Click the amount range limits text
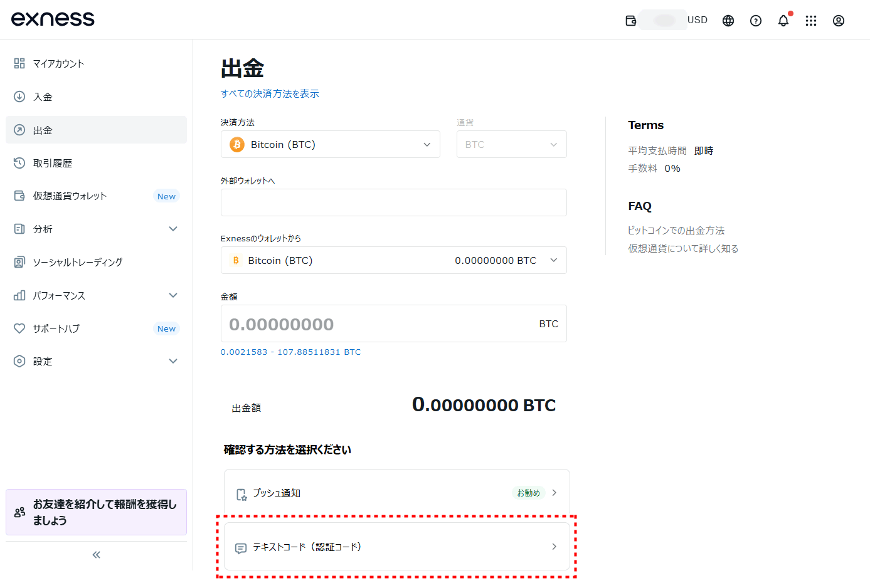 tap(290, 352)
